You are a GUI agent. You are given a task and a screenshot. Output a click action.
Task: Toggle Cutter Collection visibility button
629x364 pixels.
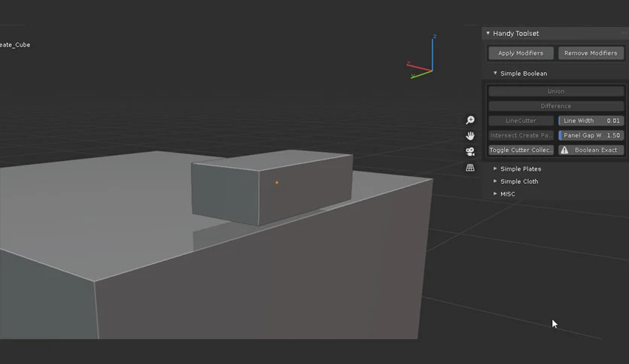521,150
